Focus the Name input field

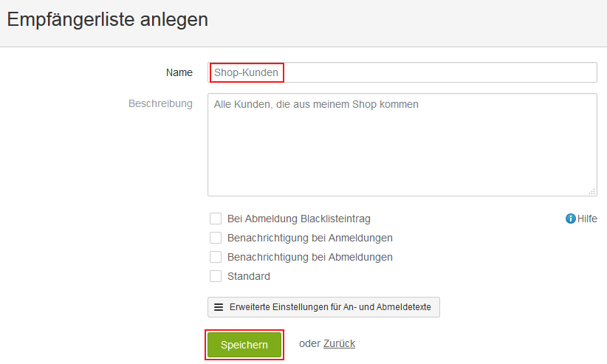pyautogui.click(x=402, y=72)
